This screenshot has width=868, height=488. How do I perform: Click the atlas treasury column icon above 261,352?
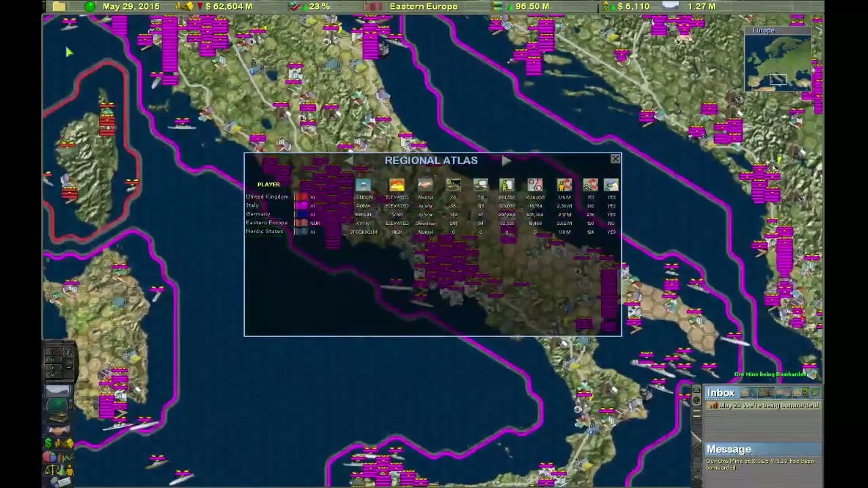pyautogui.click(x=507, y=185)
